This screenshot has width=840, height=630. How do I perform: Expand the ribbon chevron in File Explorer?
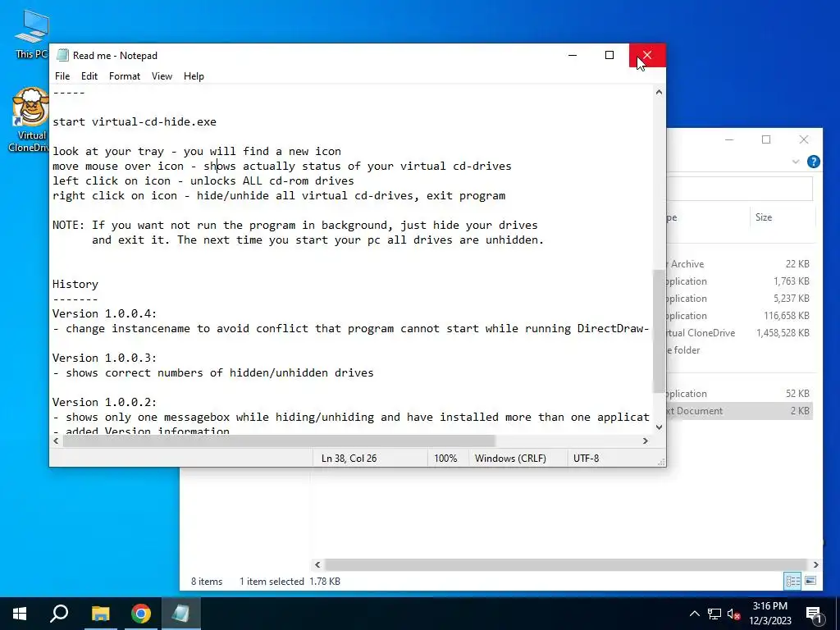[796, 162]
